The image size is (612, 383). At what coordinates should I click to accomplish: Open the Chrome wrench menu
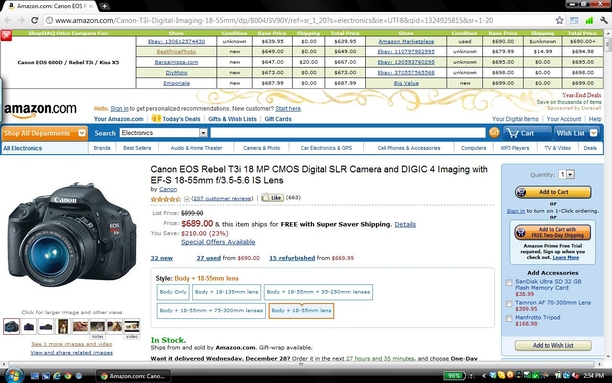coord(603,20)
